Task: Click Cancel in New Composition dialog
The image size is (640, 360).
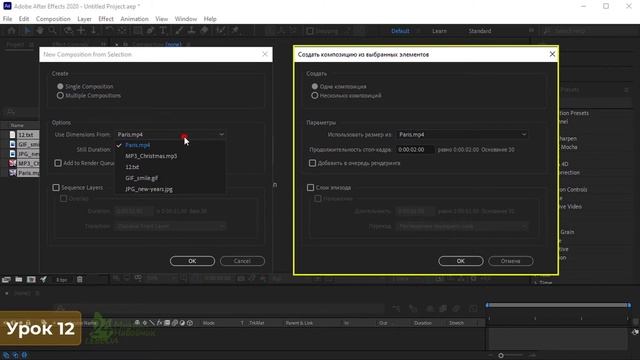Action: (x=242, y=261)
